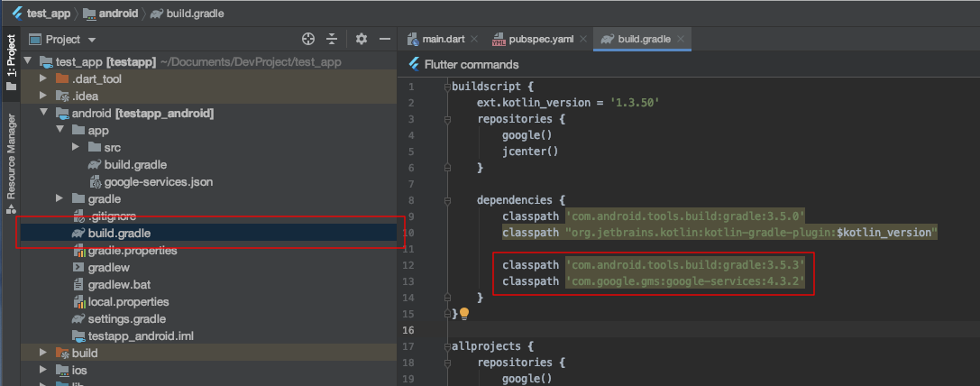Click the testapp_android.iml file icon
Viewport: 980px width, 386px height.
pos(78,336)
